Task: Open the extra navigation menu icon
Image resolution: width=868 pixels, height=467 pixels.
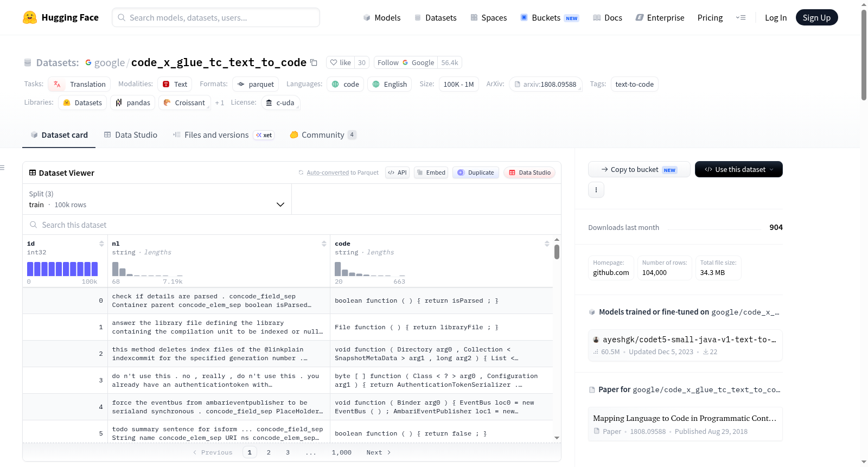Action: (x=741, y=17)
